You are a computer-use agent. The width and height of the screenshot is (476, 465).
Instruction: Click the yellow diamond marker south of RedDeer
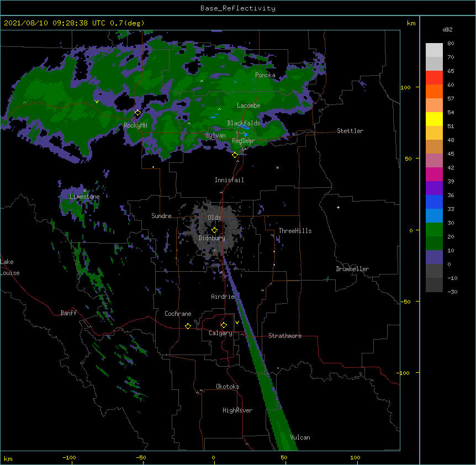235,155
